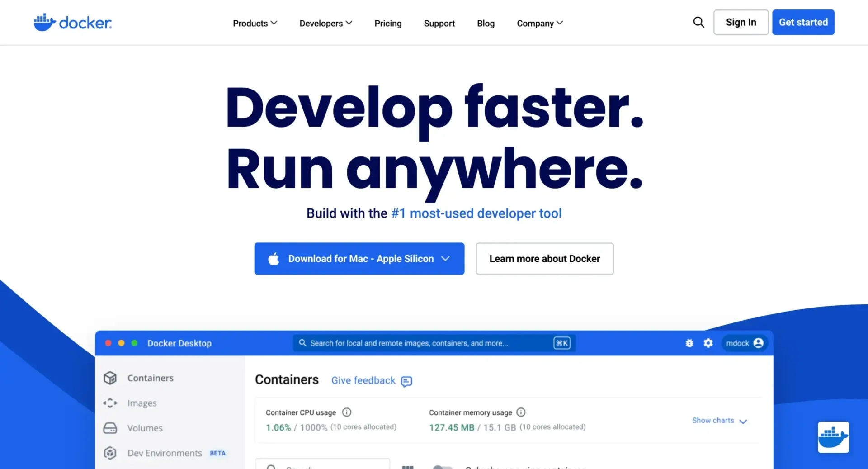The width and height of the screenshot is (868, 469).
Task: Click the info icon beside Container CPU usage
Action: 347,412
